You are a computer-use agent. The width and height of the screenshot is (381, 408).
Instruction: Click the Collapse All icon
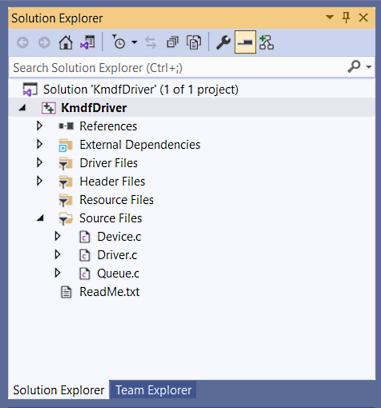point(172,43)
